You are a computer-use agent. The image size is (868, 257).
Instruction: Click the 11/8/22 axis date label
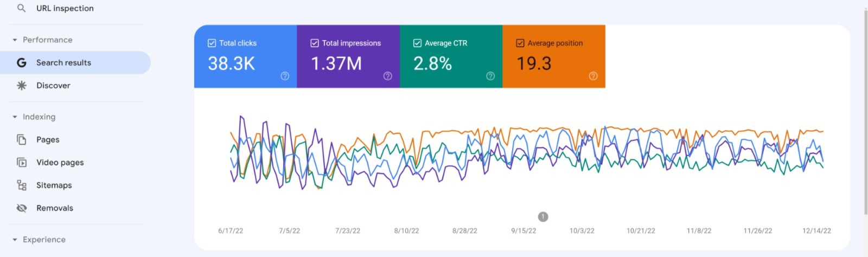point(699,230)
